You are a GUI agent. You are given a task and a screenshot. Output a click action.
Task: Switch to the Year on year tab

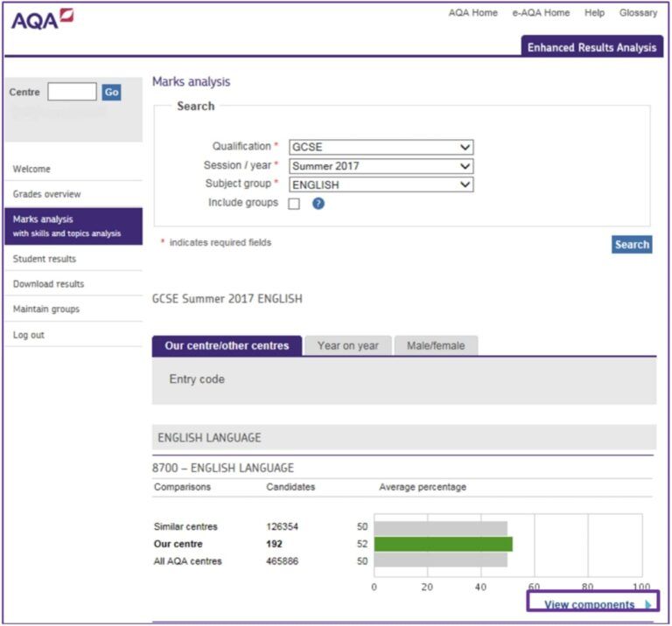(x=347, y=345)
